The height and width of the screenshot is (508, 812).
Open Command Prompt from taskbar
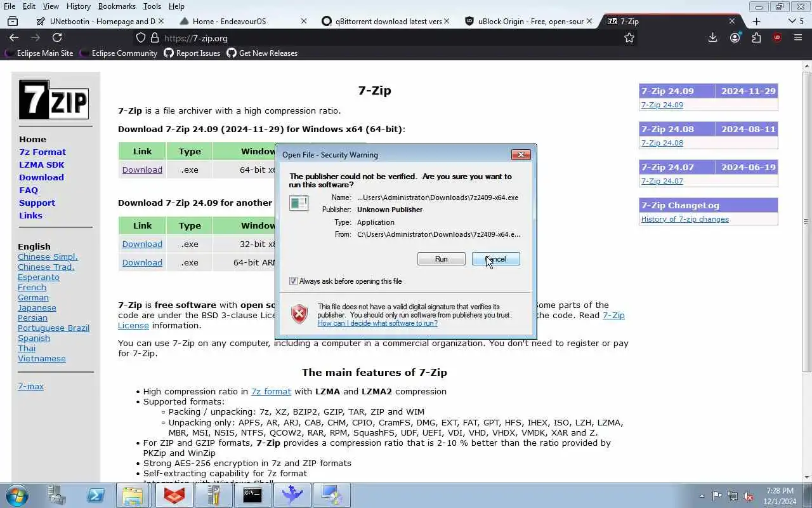point(252,495)
